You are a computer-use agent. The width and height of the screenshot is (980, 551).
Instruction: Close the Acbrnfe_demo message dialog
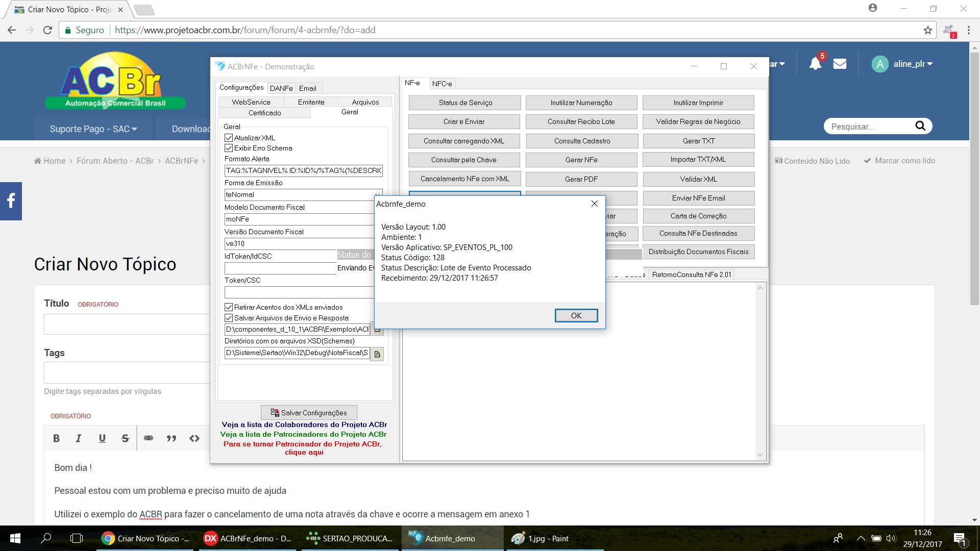pos(594,204)
